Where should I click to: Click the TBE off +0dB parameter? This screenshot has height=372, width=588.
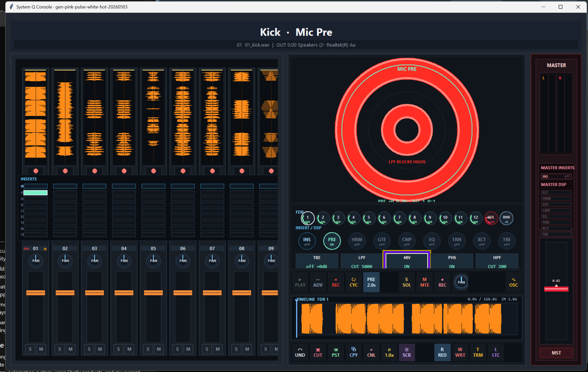click(317, 261)
